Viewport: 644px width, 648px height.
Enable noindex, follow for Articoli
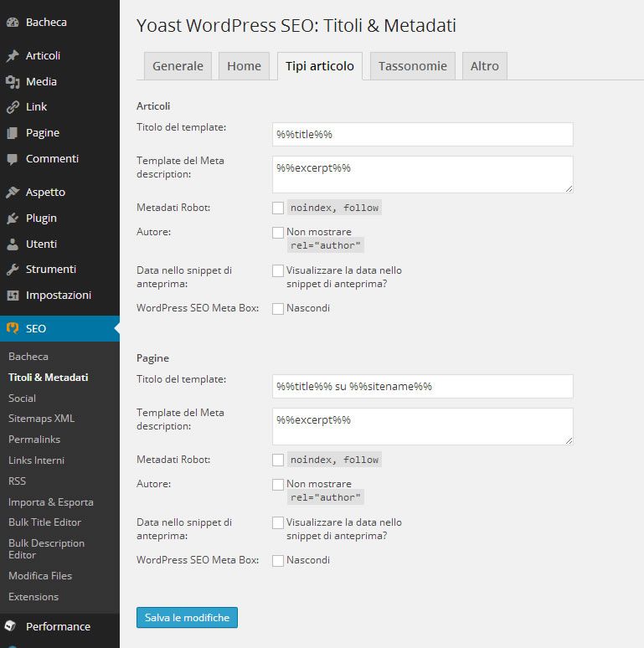click(x=278, y=208)
